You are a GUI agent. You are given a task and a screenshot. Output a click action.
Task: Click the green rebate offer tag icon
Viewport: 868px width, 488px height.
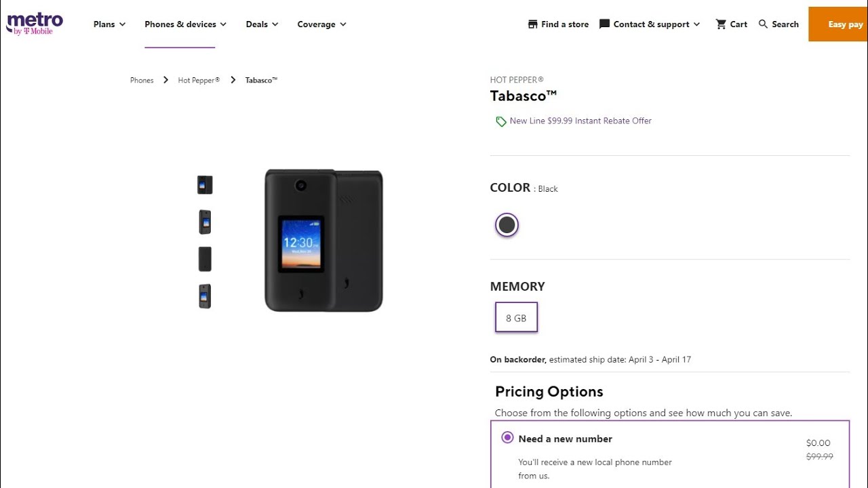coord(500,121)
